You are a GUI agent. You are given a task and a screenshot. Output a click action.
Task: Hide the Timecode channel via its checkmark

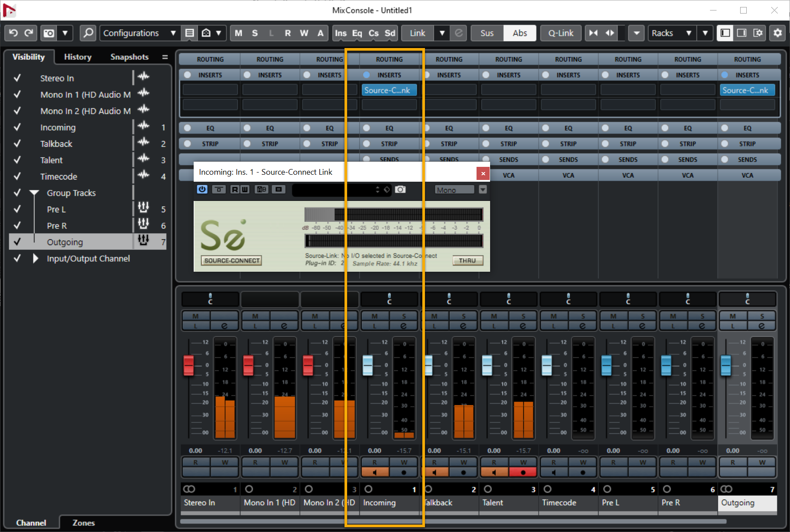[17, 176]
